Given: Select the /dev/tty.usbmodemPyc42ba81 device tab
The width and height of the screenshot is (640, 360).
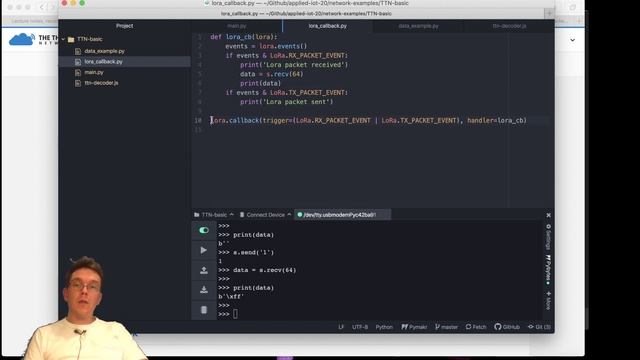Looking at the screenshot, I should point(342,215).
